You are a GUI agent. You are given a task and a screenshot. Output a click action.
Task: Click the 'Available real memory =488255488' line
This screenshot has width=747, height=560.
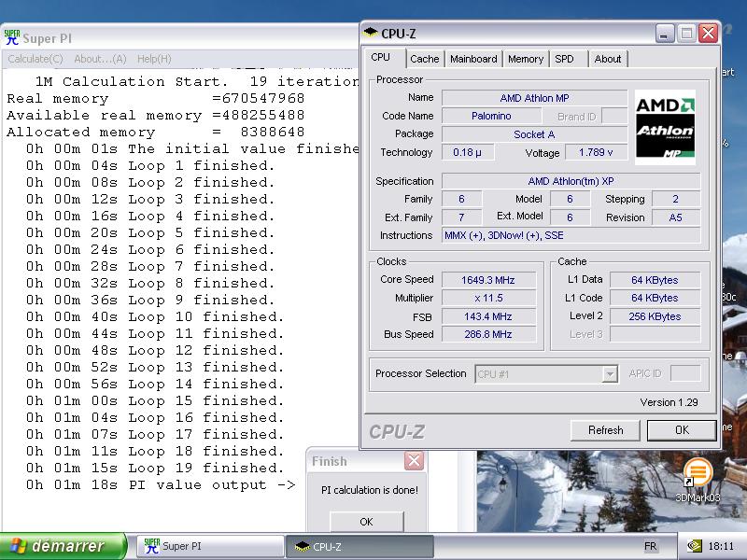click(156, 115)
